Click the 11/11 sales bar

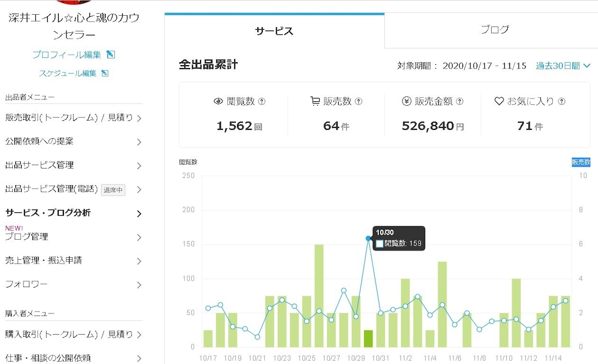tap(516, 313)
